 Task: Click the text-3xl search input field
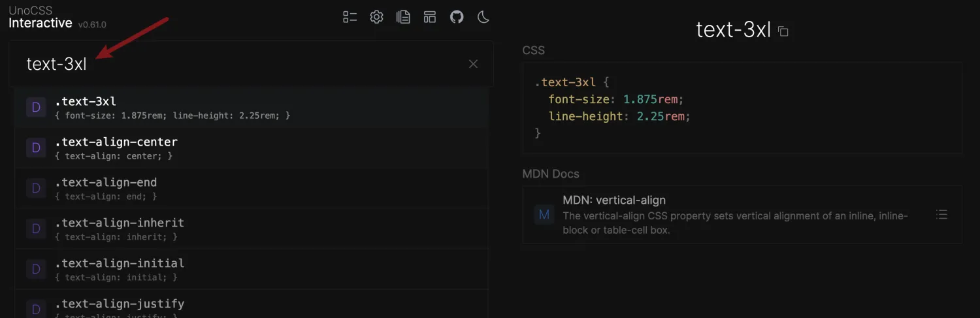point(242,64)
